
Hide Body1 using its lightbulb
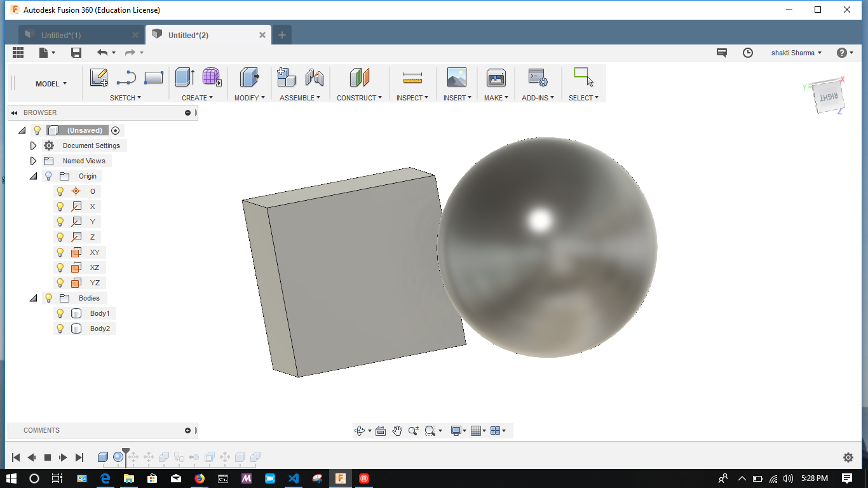60,313
